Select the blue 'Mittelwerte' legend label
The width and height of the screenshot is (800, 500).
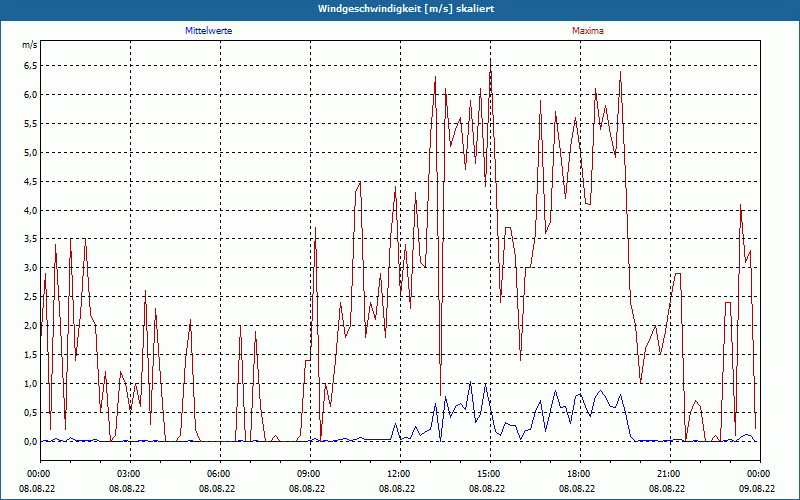click(209, 31)
